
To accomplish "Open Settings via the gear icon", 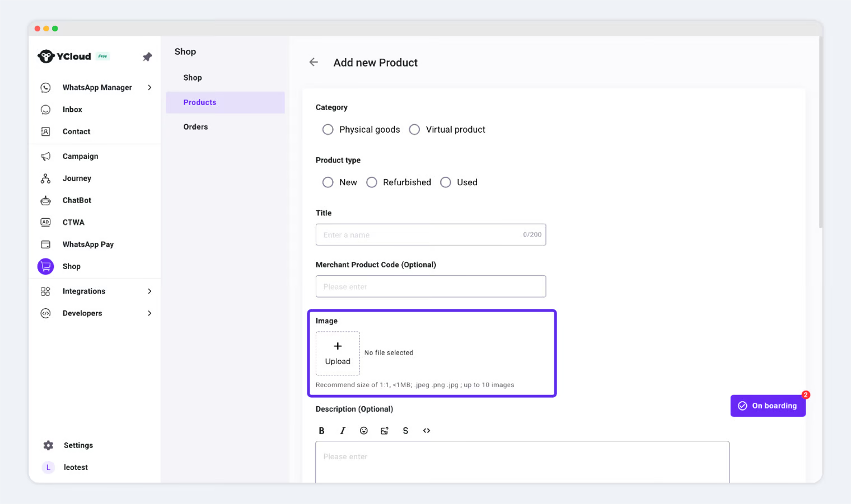I will tap(49, 445).
